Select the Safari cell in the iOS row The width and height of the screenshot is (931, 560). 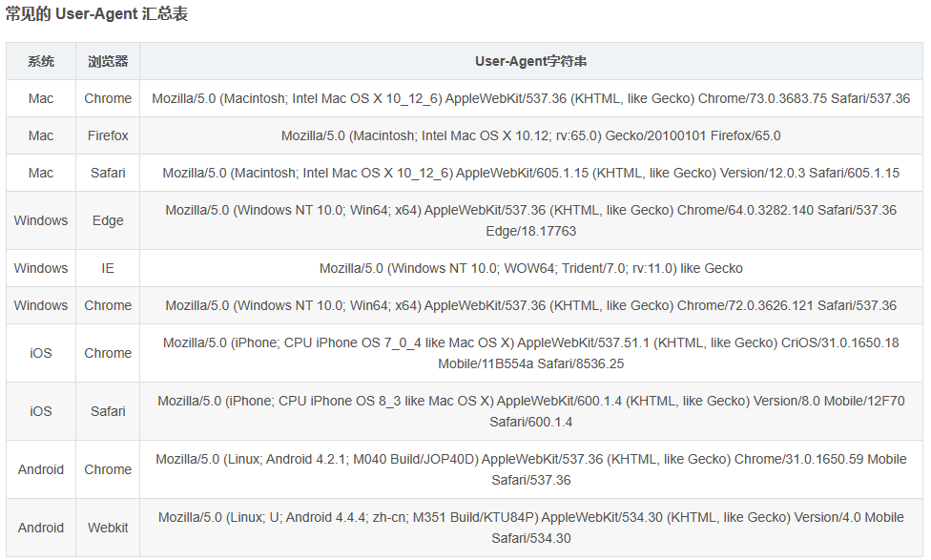(x=108, y=411)
